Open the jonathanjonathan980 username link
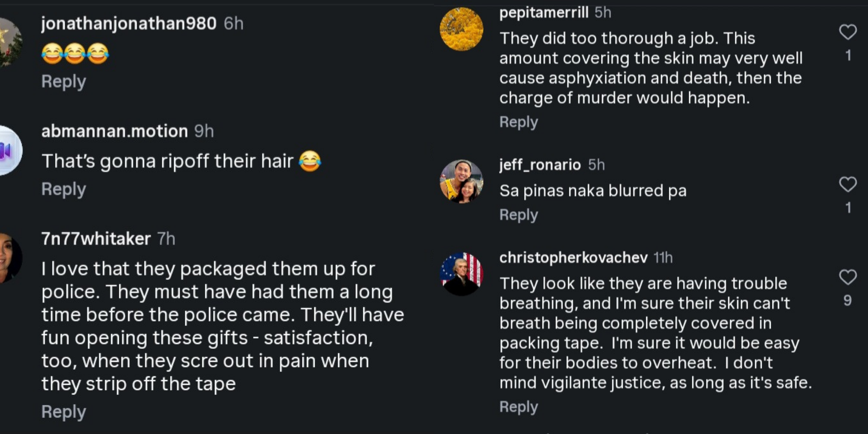Viewport: 868px width, 434px height. point(129,23)
